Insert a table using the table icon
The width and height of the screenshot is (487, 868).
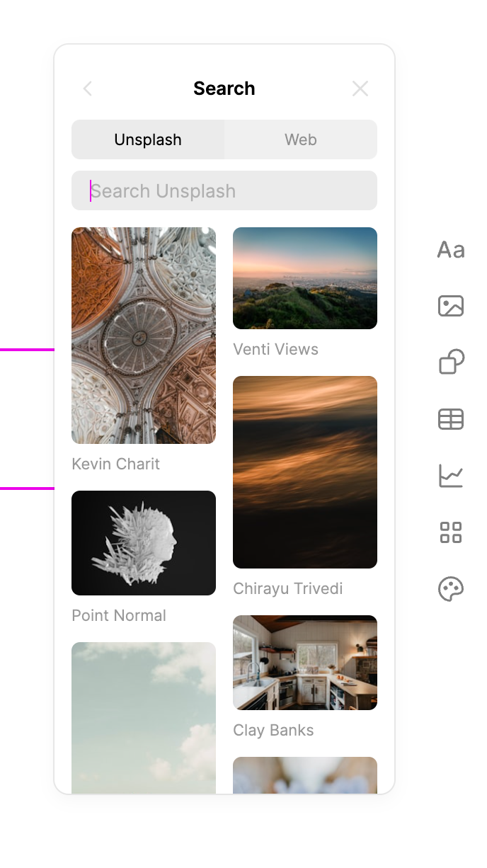450,419
